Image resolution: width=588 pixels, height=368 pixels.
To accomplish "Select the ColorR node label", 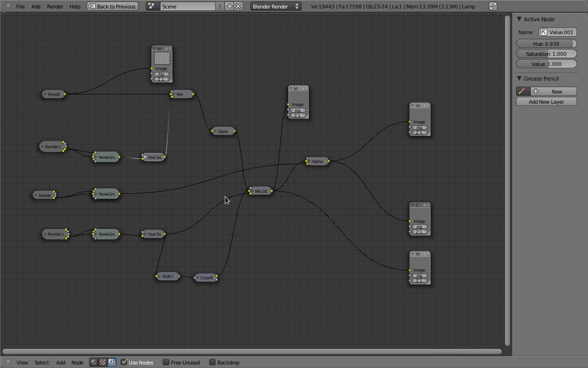I will (x=207, y=278).
